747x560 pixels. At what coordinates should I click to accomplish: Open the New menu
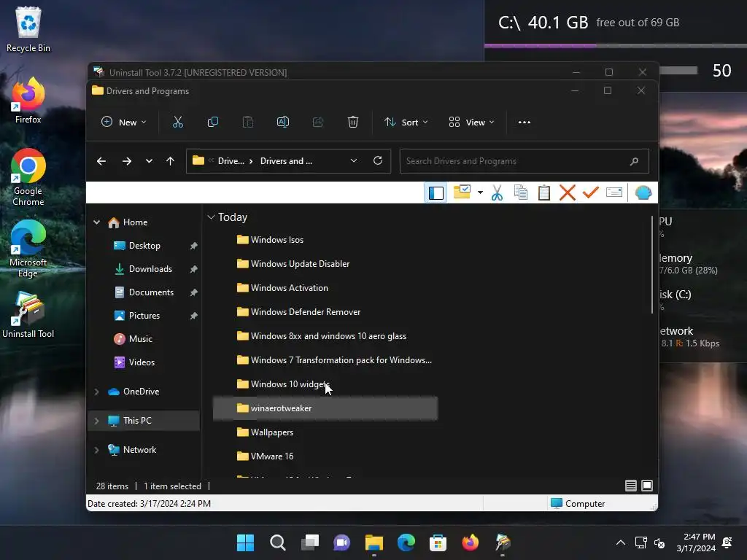(123, 122)
